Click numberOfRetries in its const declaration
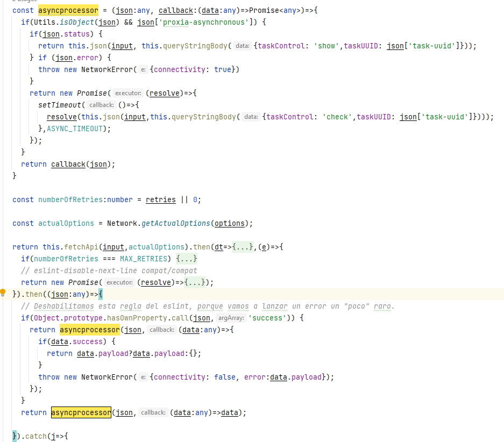Screen dimensions: 504x442 pos(70,200)
